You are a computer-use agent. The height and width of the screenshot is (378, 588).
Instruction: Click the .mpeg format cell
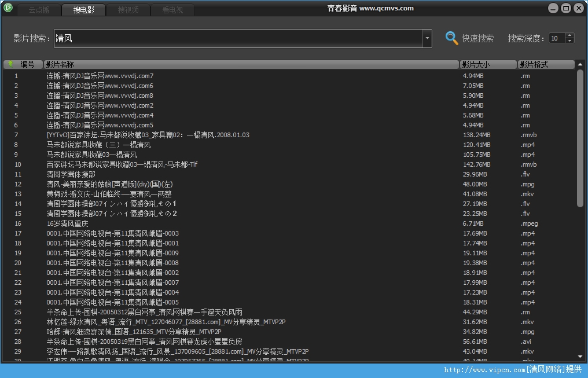click(529, 223)
